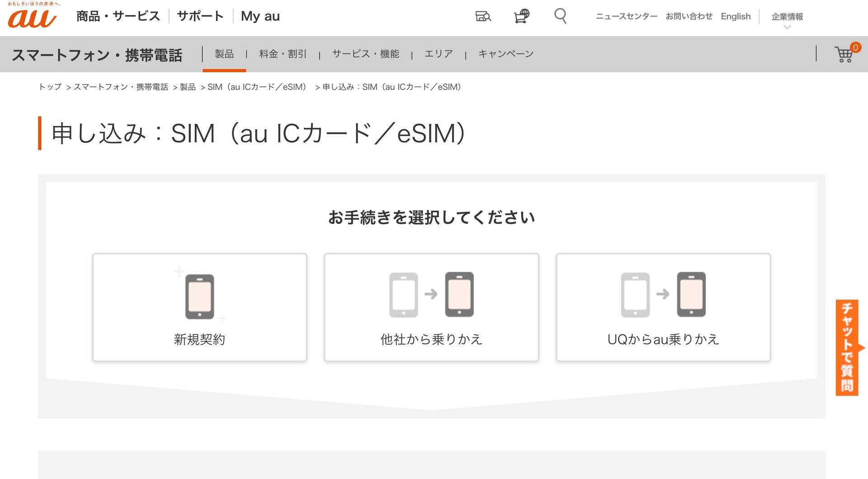Expand the 企業情報 dropdown

[787, 20]
